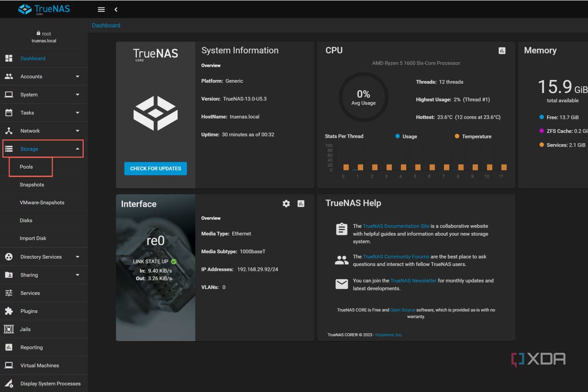Click the Uptime 30 minutes text
Viewport: 588px width, 392px height.
pos(238,134)
